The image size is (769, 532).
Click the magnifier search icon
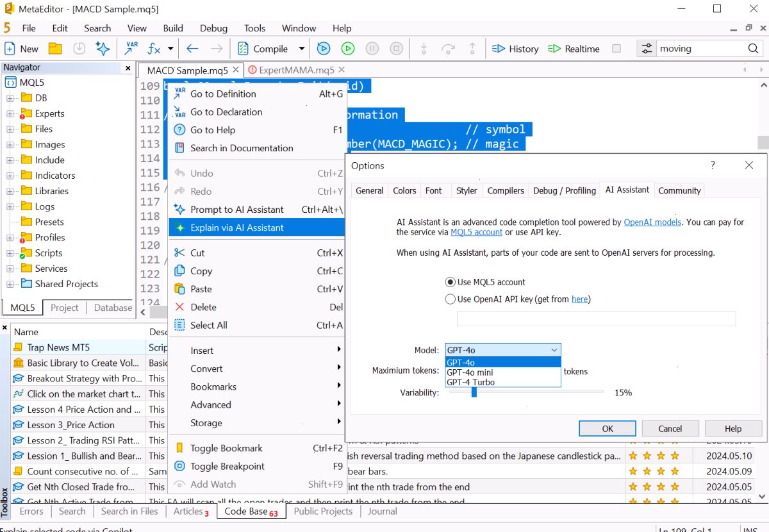754,49
